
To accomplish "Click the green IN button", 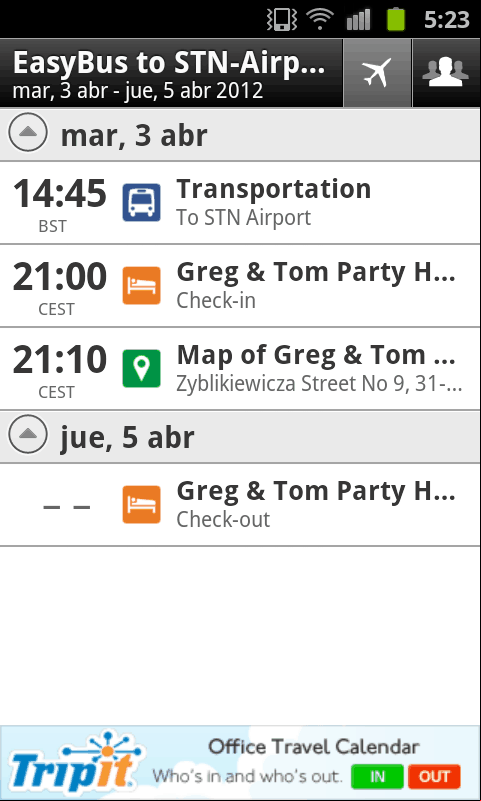I will click(377, 776).
